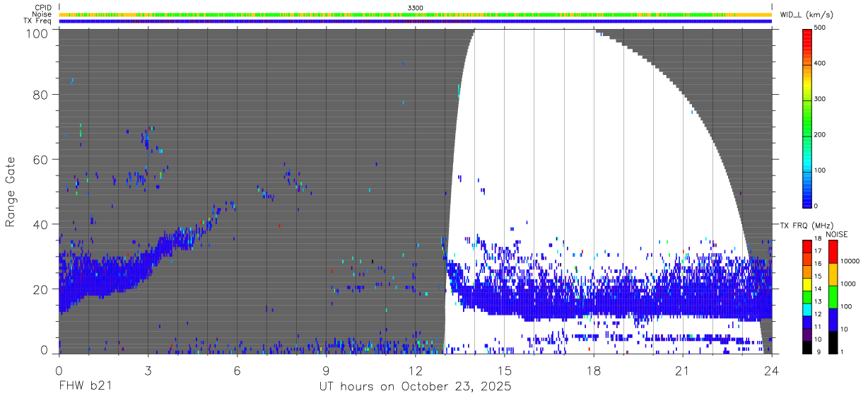The height and width of the screenshot is (401, 868).
Task: Click the UT hours on October 23, 2025 title
Action: pos(414,386)
